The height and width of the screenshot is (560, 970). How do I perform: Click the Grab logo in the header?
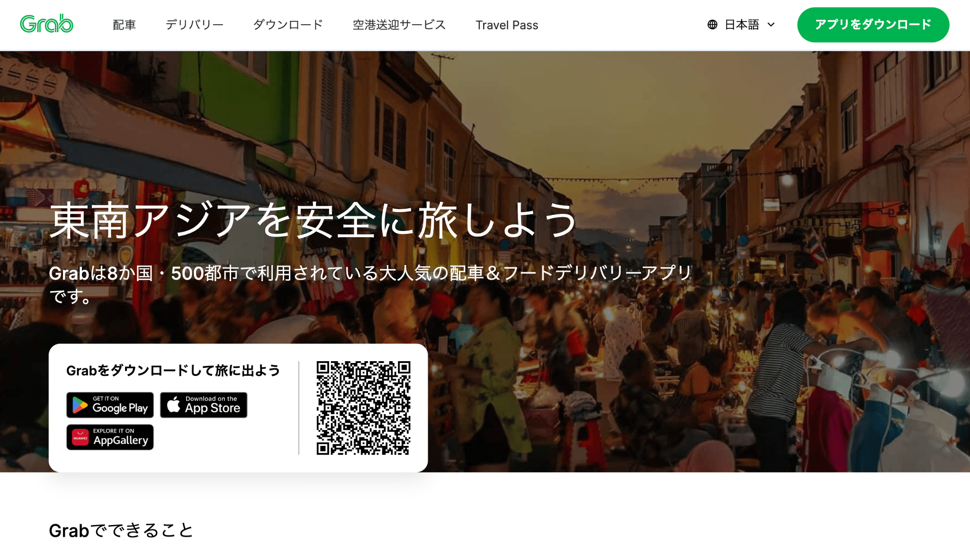[46, 24]
